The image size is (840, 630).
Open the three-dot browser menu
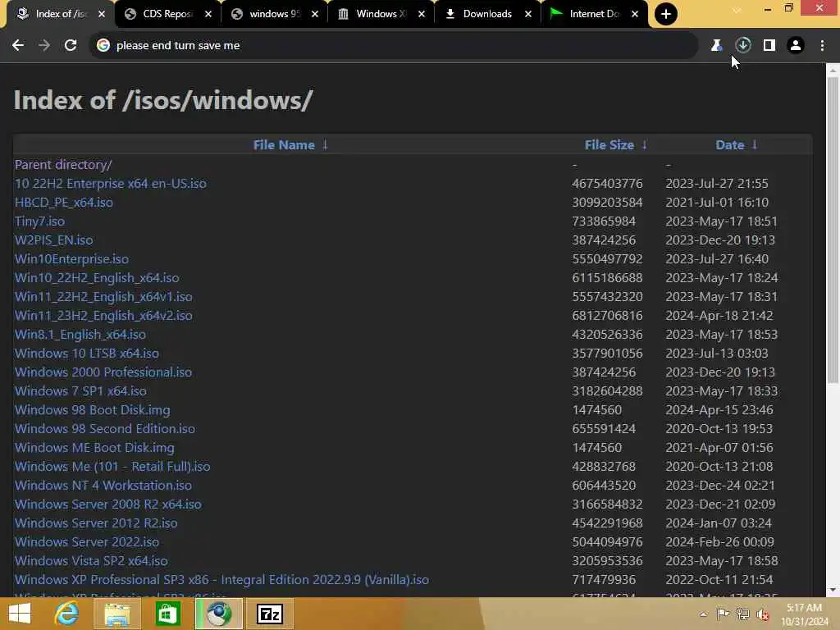pos(822,46)
